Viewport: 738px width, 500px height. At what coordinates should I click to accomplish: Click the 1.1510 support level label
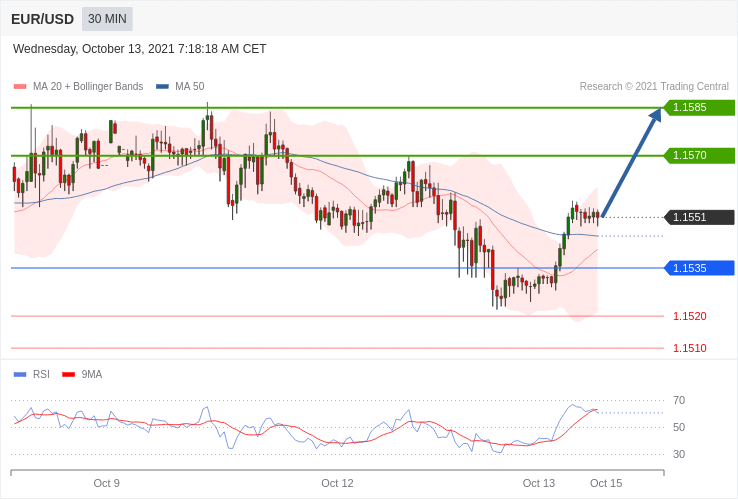pyautogui.click(x=690, y=348)
